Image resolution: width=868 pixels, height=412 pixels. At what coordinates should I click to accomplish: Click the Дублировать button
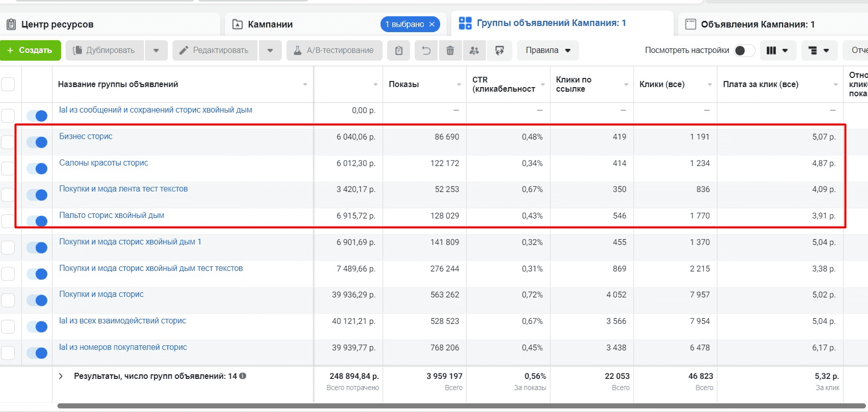pyautogui.click(x=105, y=50)
